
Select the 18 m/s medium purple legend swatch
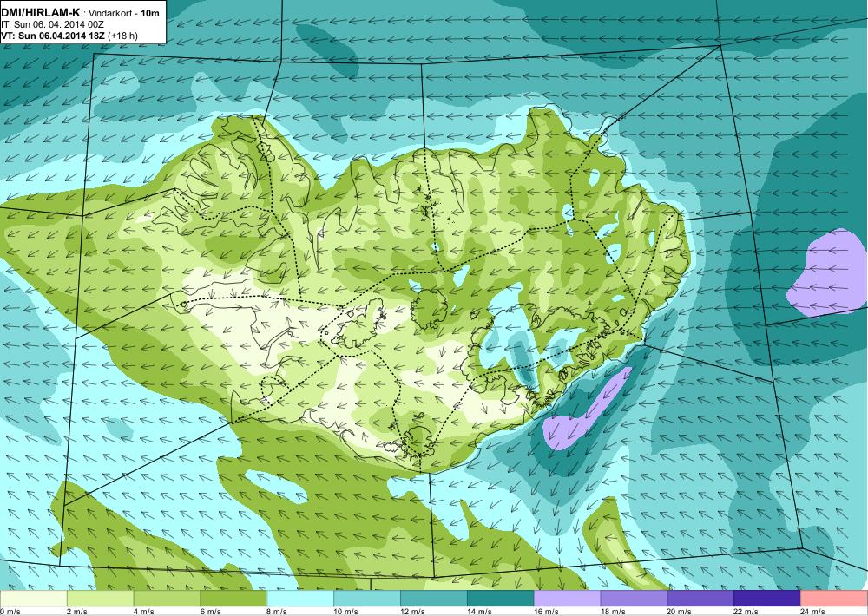pos(634,599)
